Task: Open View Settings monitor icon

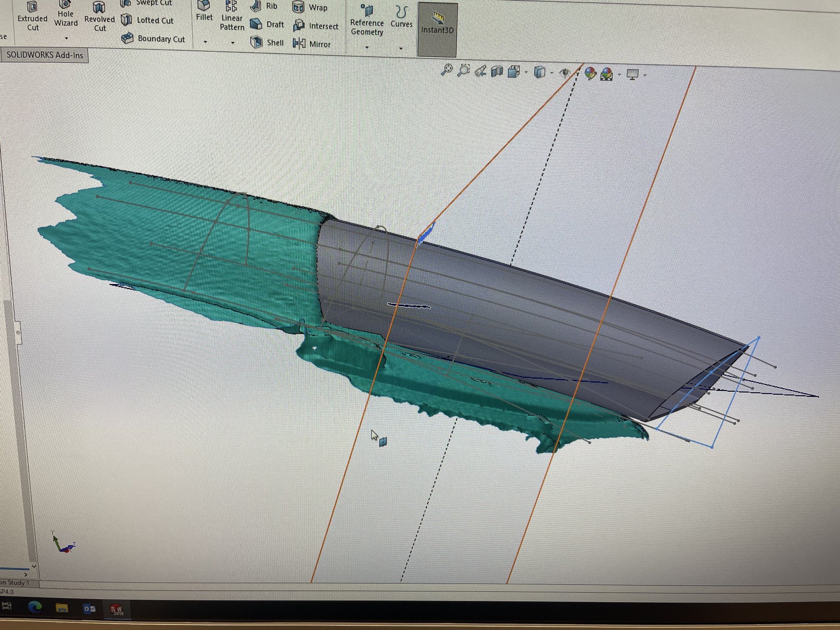Action: (x=633, y=74)
